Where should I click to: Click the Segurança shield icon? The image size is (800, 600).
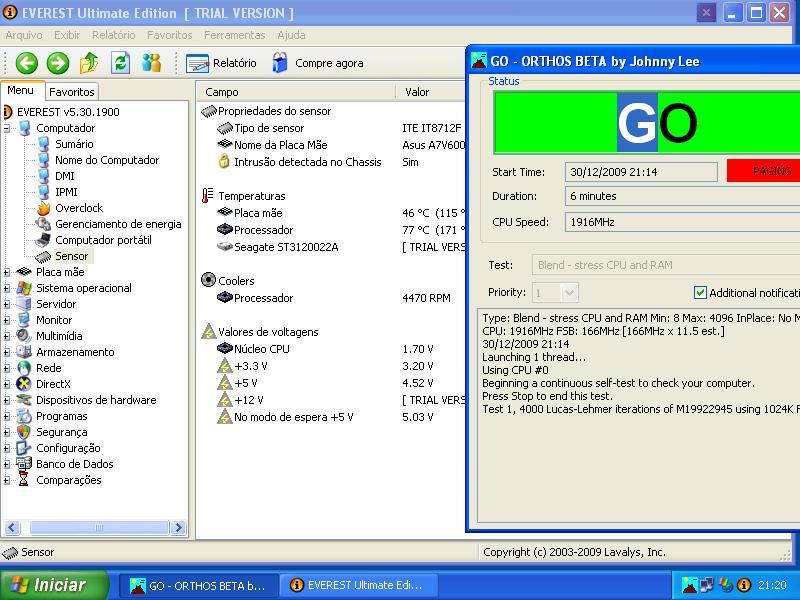point(23,432)
